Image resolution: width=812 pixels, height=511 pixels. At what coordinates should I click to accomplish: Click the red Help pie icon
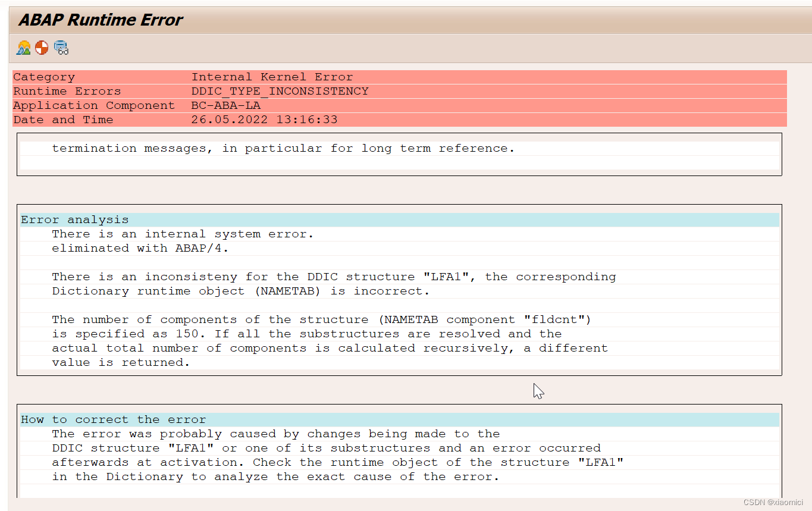tap(41, 48)
